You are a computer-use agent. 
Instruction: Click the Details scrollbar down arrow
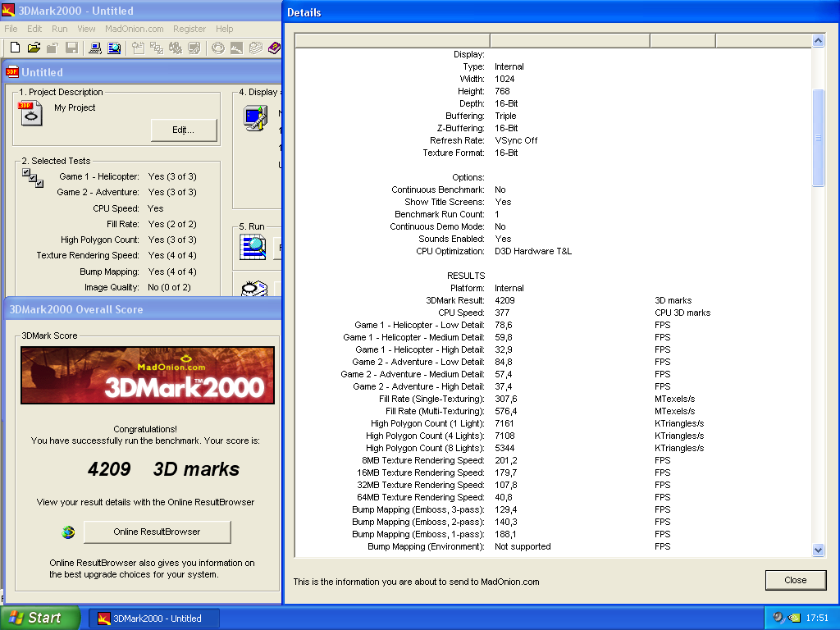coord(818,550)
